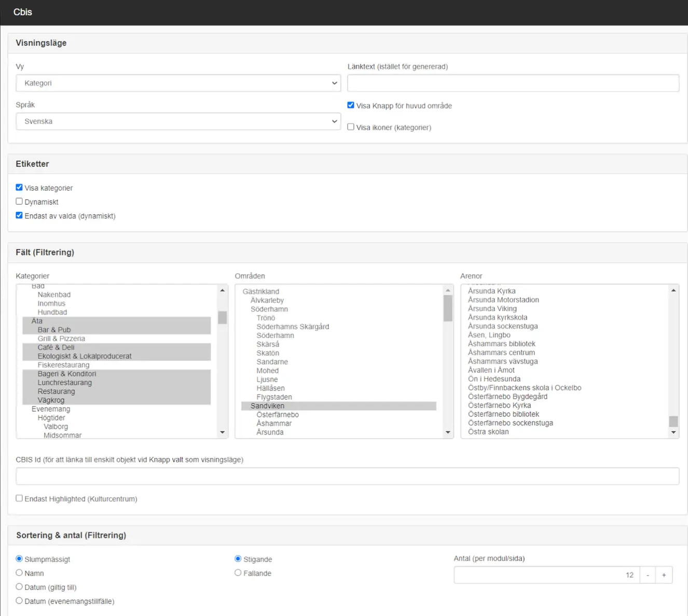Screen dimensions: 688x616
Task: Uncheck Endast av valda (dynamiskt)
Action: tap(19, 216)
